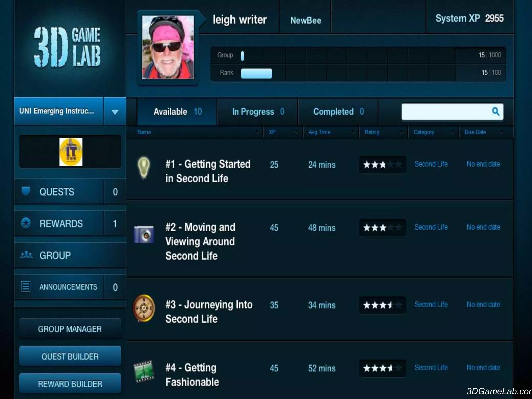Click the lightbulb quest icon
Image resolution: width=532 pixels, height=399 pixels.
pos(144,168)
